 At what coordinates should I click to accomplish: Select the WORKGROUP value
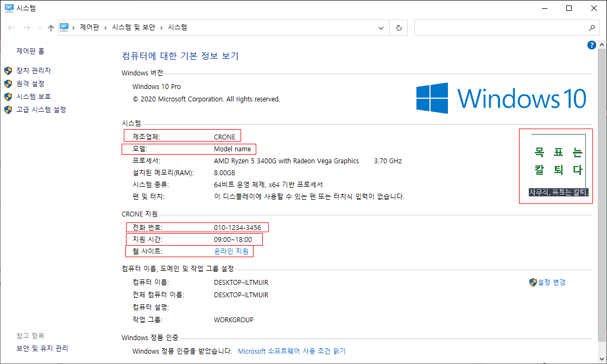coord(234,320)
